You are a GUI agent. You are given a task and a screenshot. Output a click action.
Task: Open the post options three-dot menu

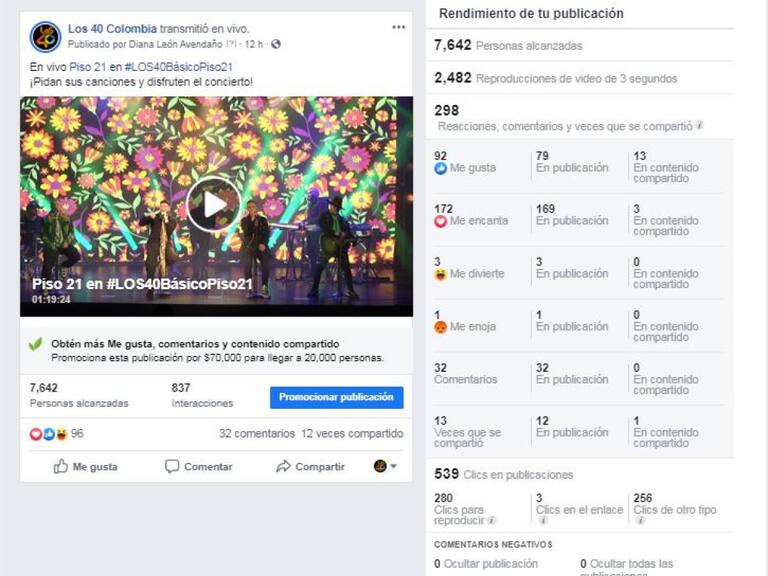[398, 28]
